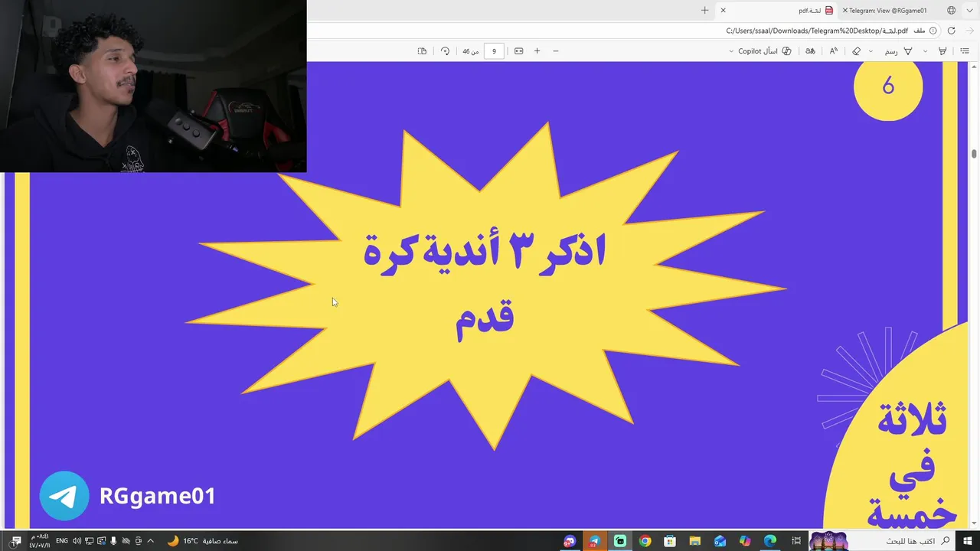Open the clock and date in tray
This screenshot has height=551, width=980.
point(40,541)
